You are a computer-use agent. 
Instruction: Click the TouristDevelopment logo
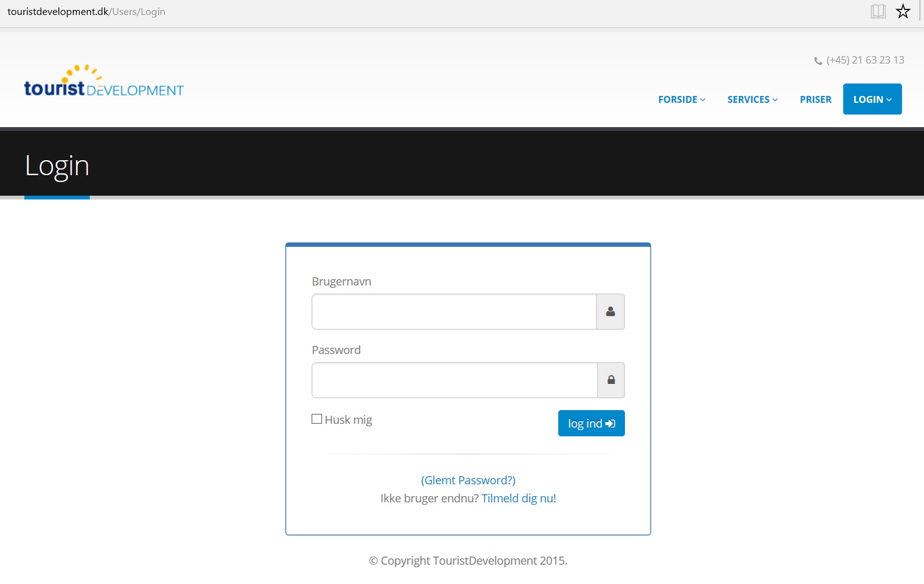pos(103,82)
